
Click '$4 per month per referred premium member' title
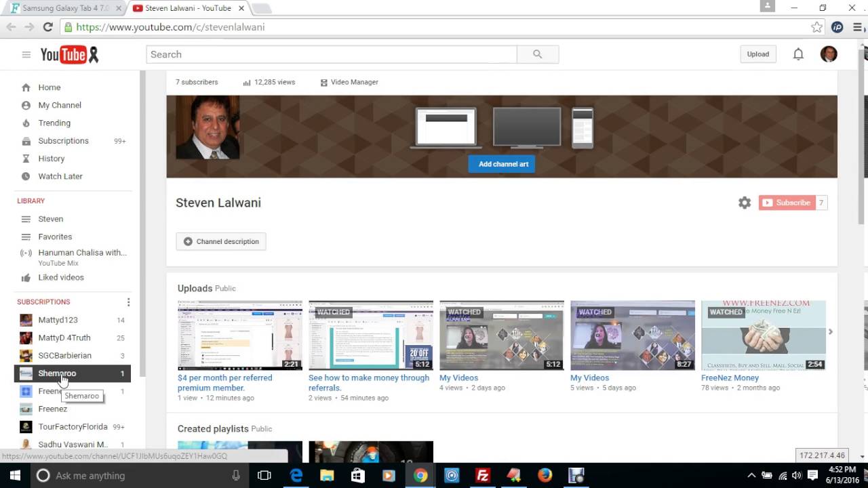click(225, 383)
